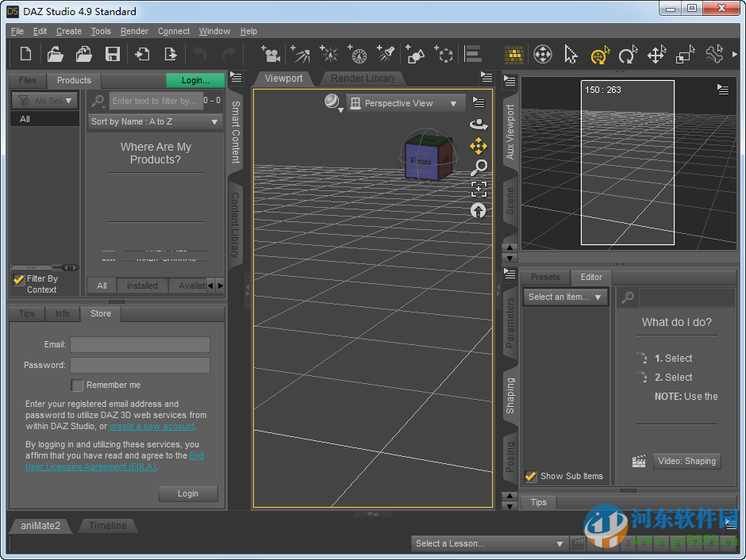Click the frame selection icon in the viewport
Image resolution: width=746 pixels, height=560 pixels.
(479, 189)
